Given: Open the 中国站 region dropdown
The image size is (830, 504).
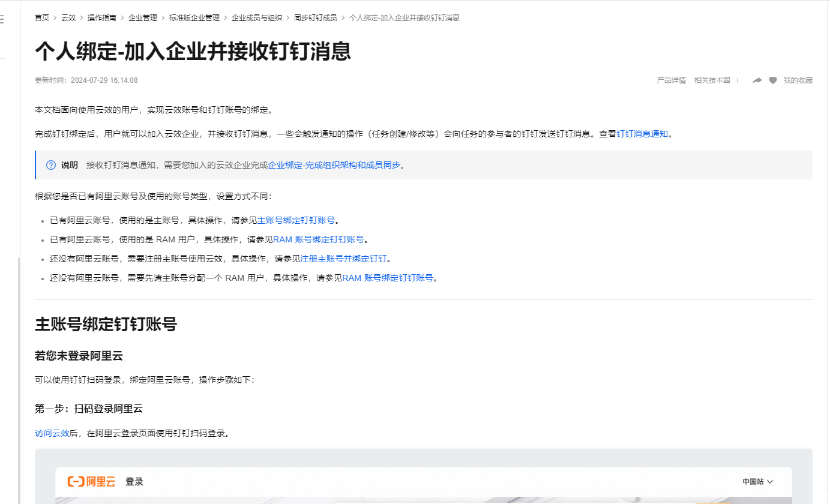Looking at the screenshot, I should pyautogui.click(x=757, y=481).
